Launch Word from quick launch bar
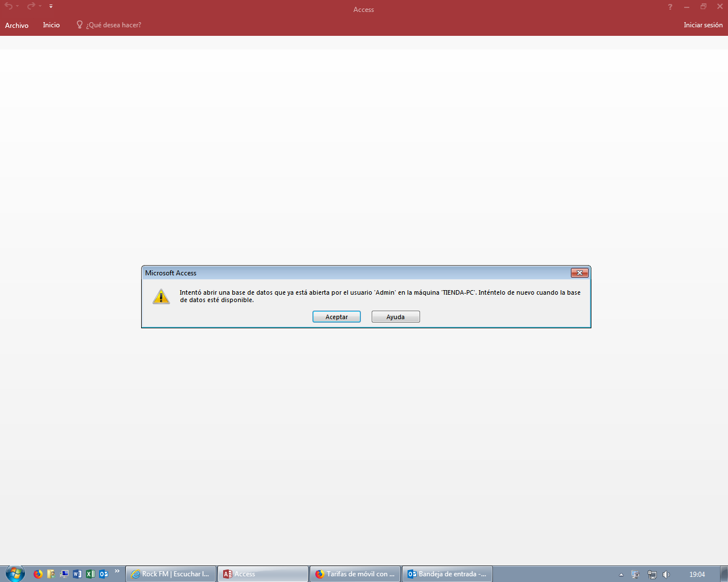The image size is (728, 582). tap(77, 574)
